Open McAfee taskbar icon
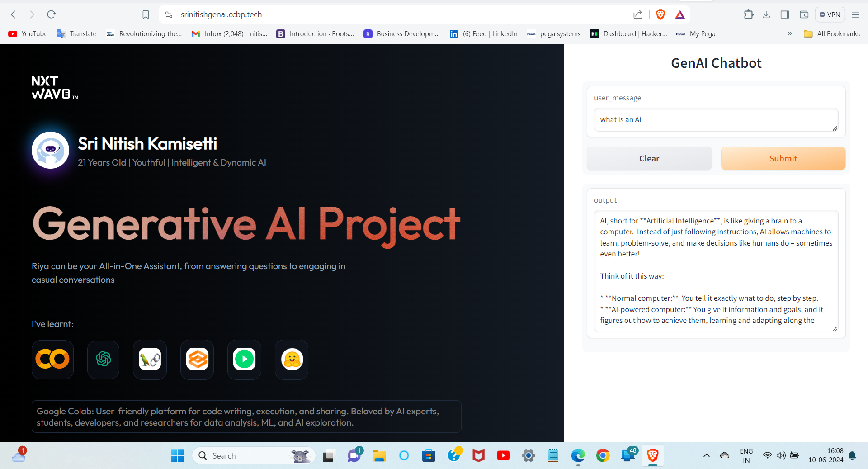This screenshot has height=469, width=868. pos(479,455)
